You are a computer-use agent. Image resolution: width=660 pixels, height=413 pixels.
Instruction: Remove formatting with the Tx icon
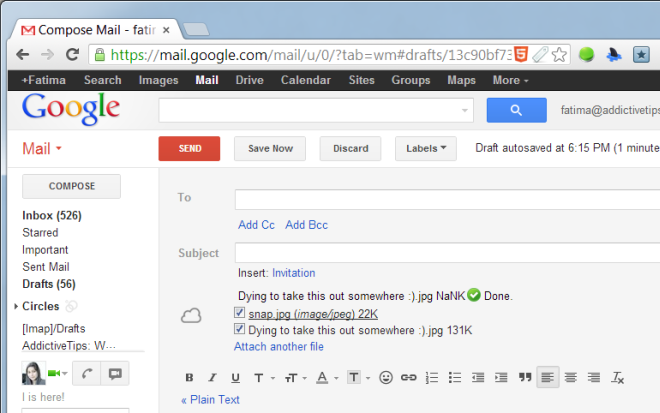coord(617,378)
